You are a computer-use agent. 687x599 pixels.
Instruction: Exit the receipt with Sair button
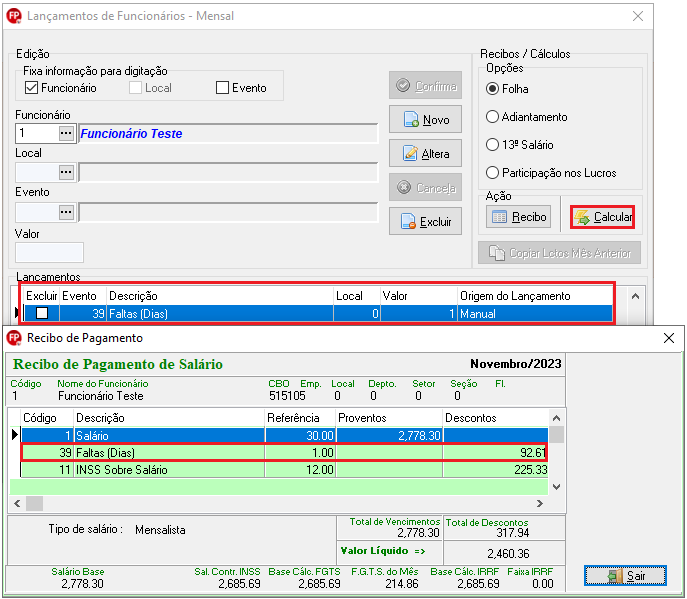625,575
